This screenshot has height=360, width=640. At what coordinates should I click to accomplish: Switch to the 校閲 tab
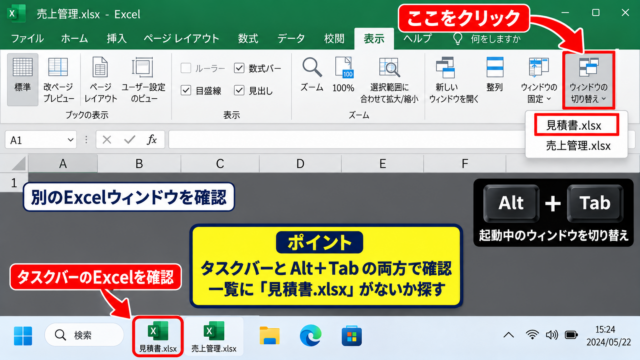tap(334, 39)
